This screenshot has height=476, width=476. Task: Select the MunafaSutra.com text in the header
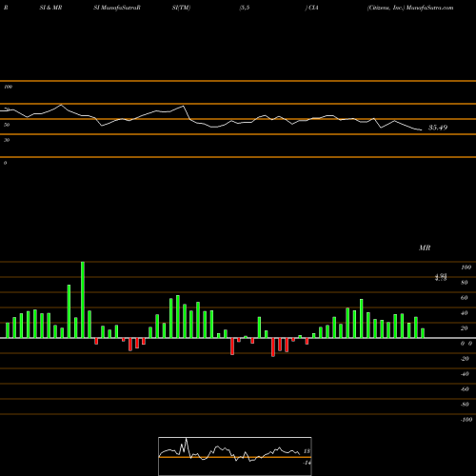click(x=429, y=8)
